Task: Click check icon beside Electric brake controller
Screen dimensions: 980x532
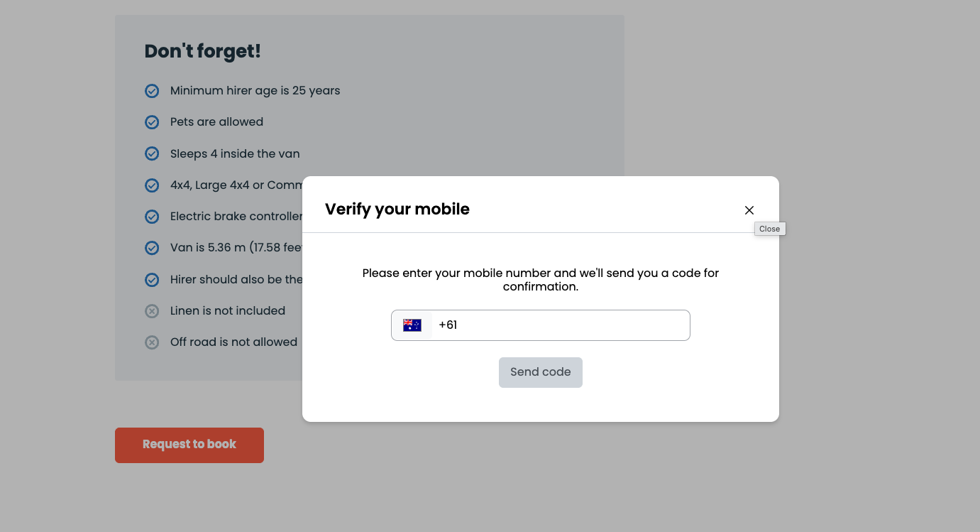Action: pyautogui.click(x=152, y=217)
